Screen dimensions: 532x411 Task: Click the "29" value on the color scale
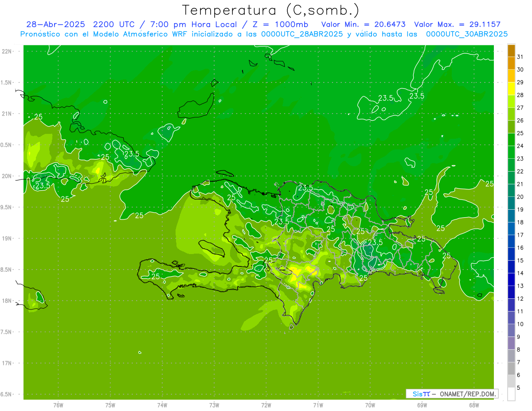pos(520,82)
